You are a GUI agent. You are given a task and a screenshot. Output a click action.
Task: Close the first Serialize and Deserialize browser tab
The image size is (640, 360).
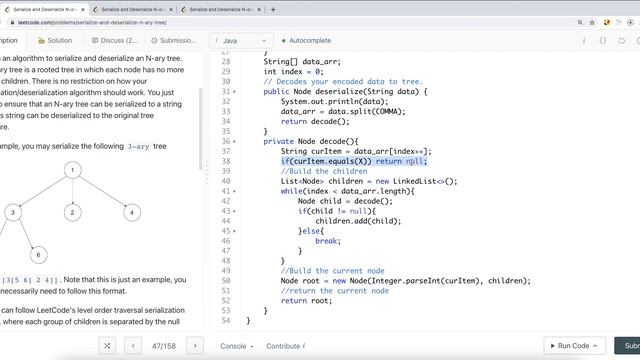point(83,9)
